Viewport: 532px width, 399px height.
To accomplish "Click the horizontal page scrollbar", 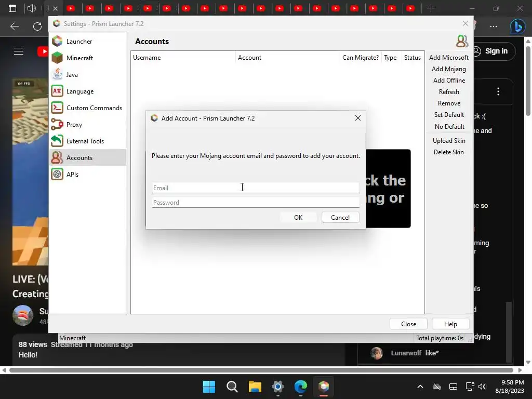I will [x=261, y=370].
